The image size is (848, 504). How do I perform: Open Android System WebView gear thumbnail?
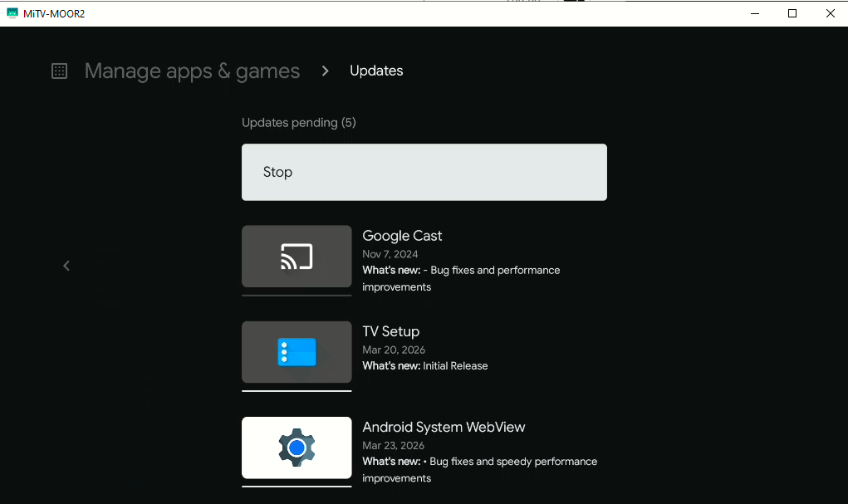coord(297,448)
